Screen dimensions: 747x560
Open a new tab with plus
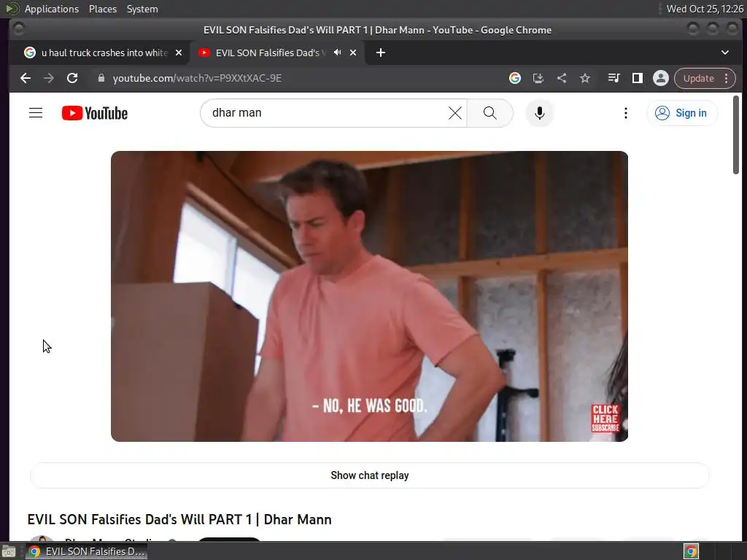pos(380,52)
